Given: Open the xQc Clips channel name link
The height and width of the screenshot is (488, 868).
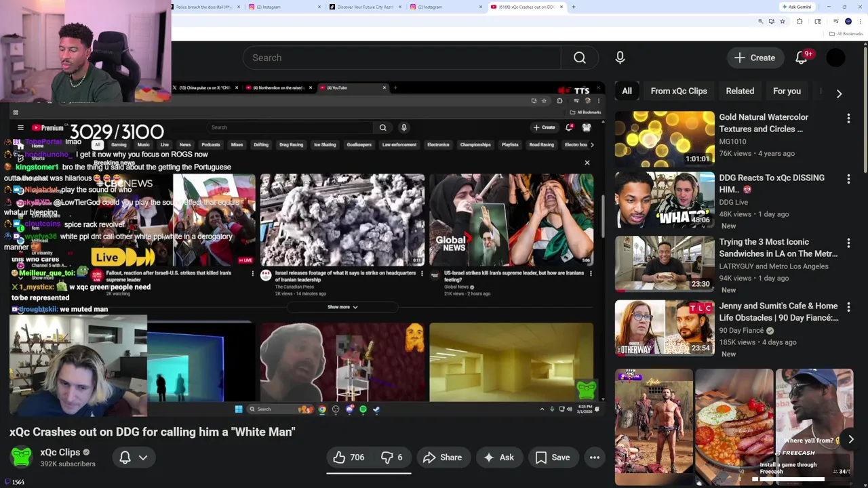Looking at the screenshot, I should coord(60,452).
